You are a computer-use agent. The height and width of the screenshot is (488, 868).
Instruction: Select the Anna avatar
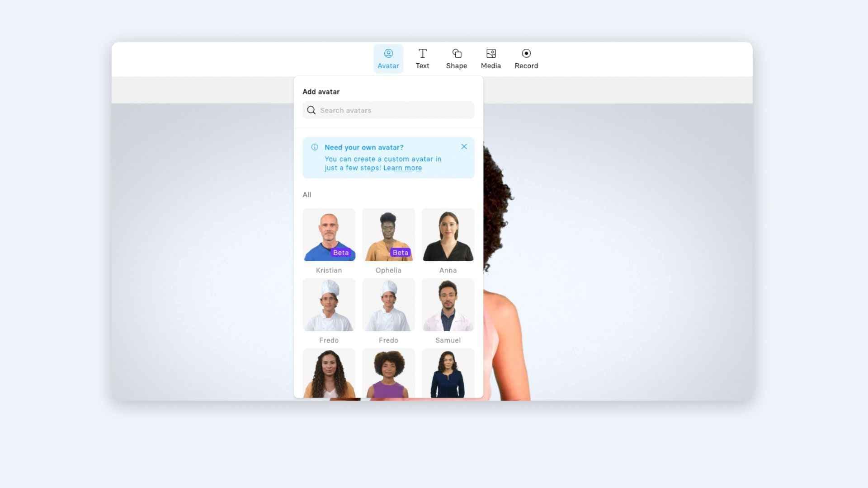(448, 234)
